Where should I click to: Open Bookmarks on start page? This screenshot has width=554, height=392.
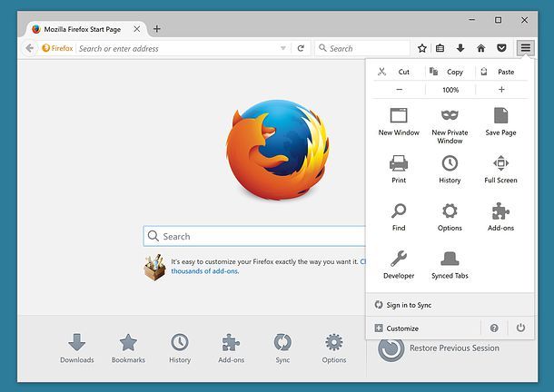click(x=128, y=348)
